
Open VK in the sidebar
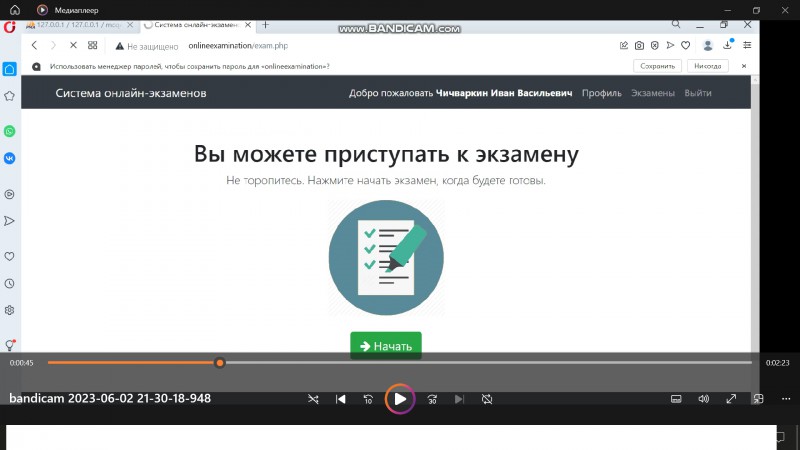9,158
